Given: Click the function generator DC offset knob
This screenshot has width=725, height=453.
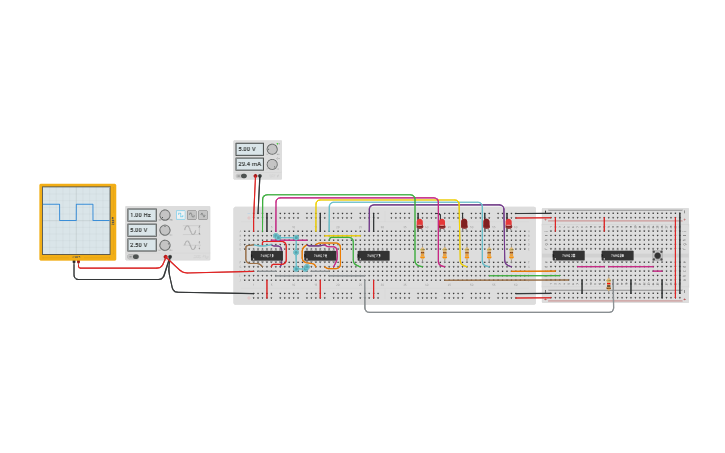Looking at the screenshot, I should (x=165, y=245).
